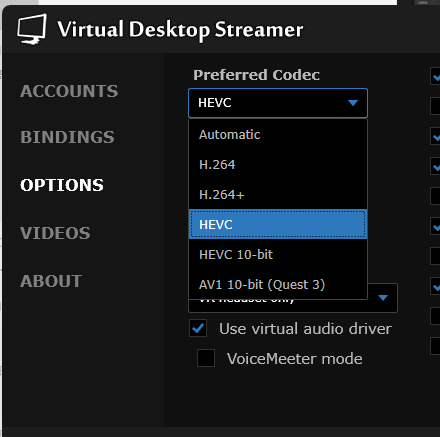Select AV1 10-bit (Quest 3) codec
Screen dimensions: 440x437
[x=278, y=285]
